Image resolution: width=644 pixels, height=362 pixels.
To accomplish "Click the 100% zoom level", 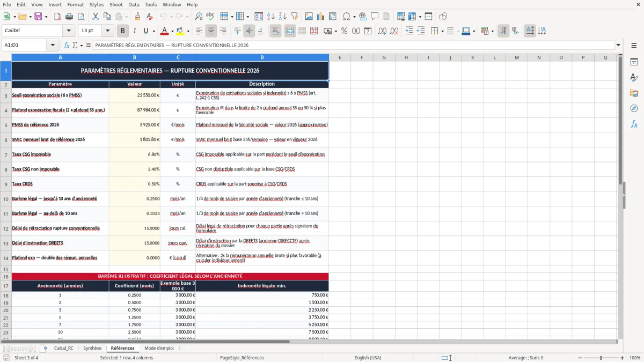I will (634, 358).
